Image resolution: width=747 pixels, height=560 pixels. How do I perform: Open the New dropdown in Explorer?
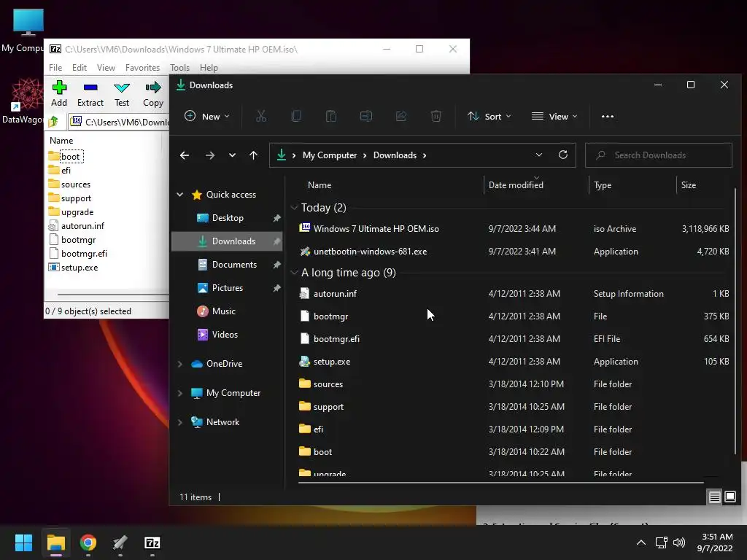click(207, 116)
